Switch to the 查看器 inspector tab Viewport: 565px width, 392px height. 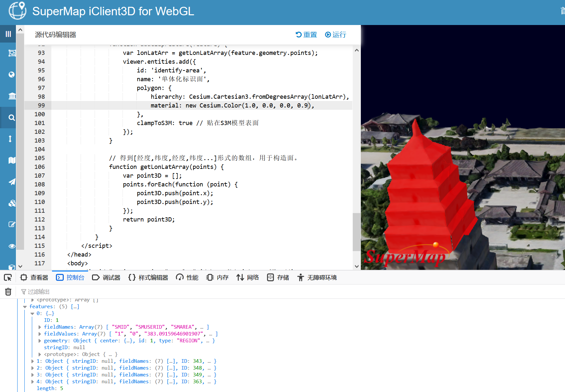coord(34,278)
